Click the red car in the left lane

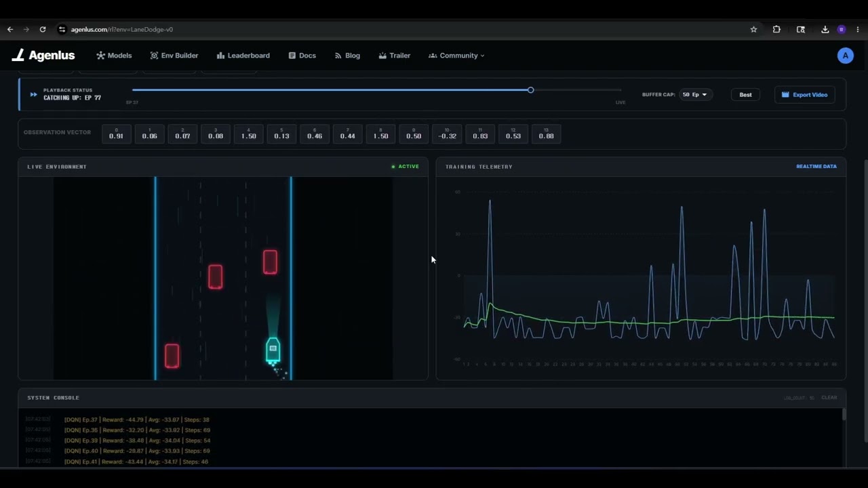click(x=172, y=356)
